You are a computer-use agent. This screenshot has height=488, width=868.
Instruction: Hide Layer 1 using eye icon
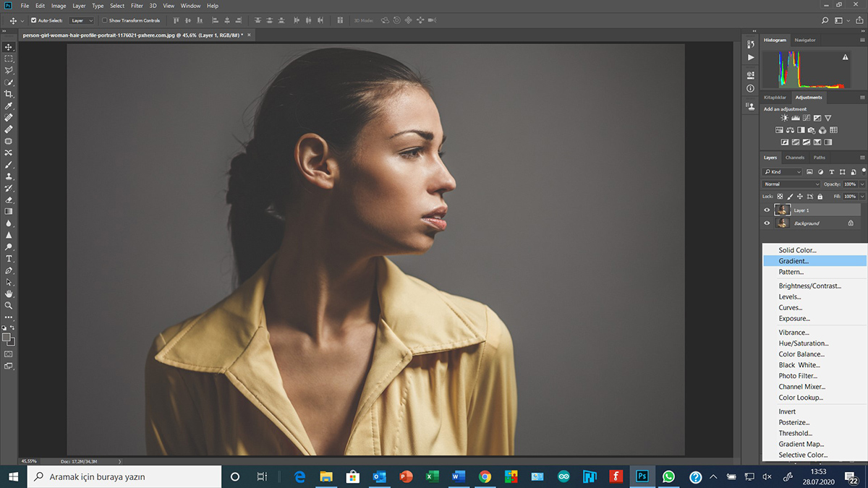[x=767, y=210]
